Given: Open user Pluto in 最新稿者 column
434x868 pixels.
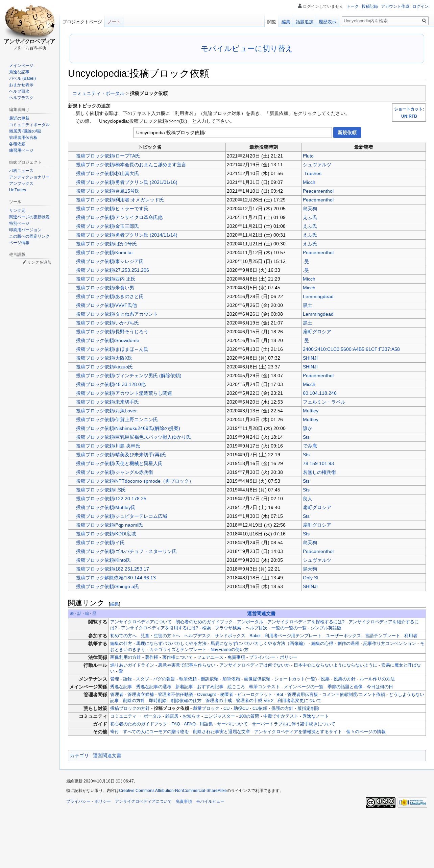Looking at the screenshot, I should 308,156.
